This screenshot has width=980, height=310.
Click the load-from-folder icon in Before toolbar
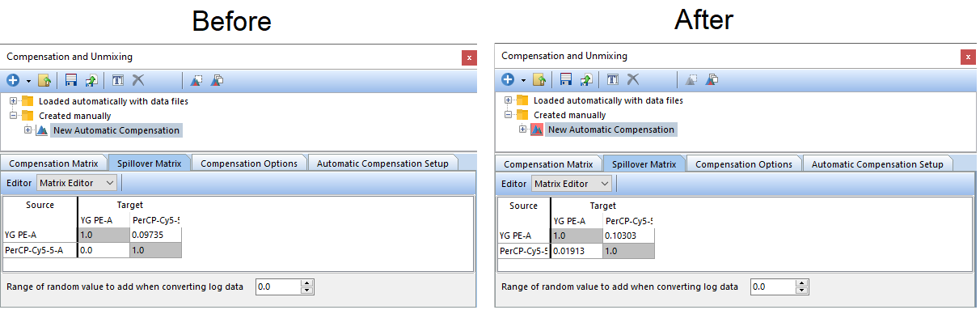[x=44, y=80]
